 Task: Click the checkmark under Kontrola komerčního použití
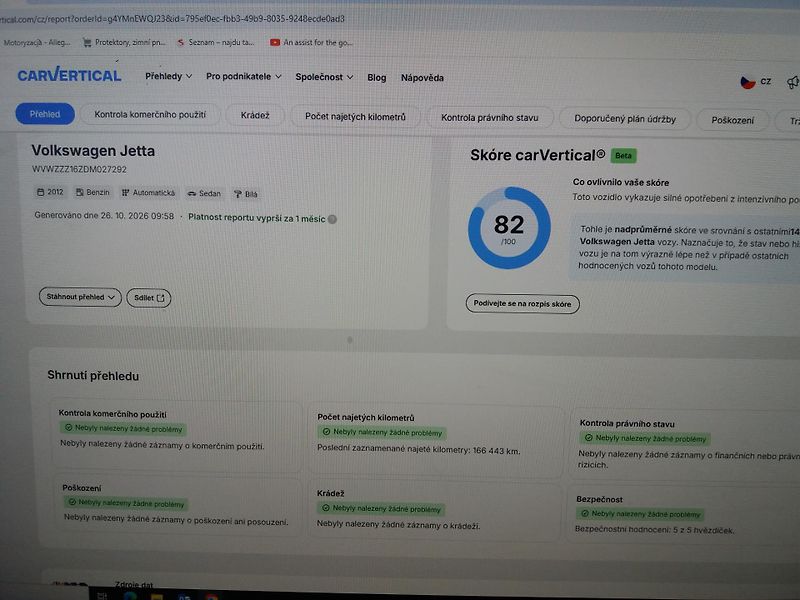coord(68,428)
